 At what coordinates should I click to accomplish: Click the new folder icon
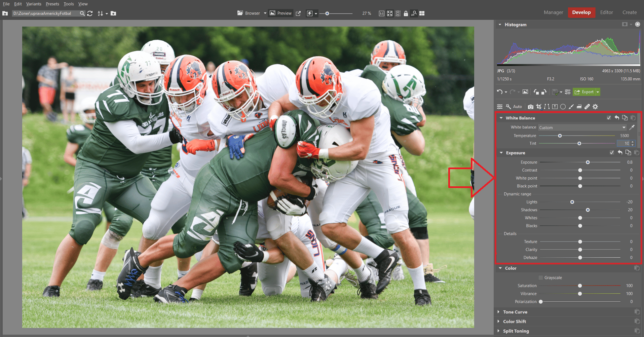pos(113,13)
